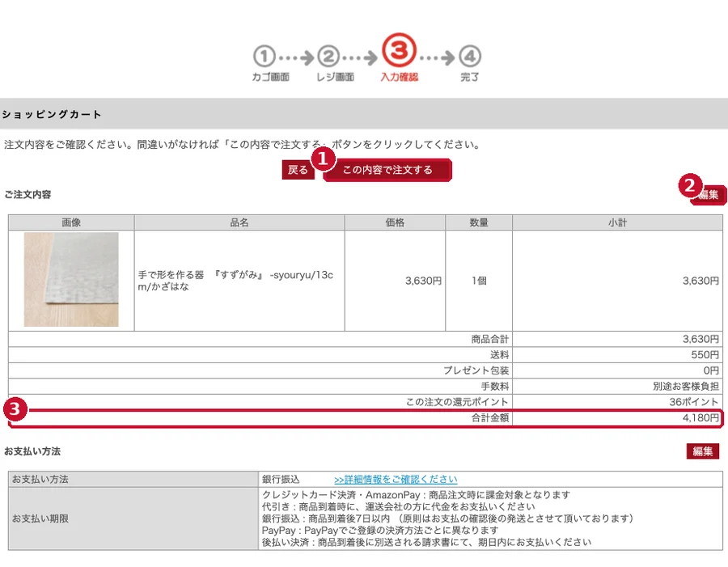The width and height of the screenshot is (728, 567).
Task: Click the quantity cell 1個
Action: [x=479, y=281]
